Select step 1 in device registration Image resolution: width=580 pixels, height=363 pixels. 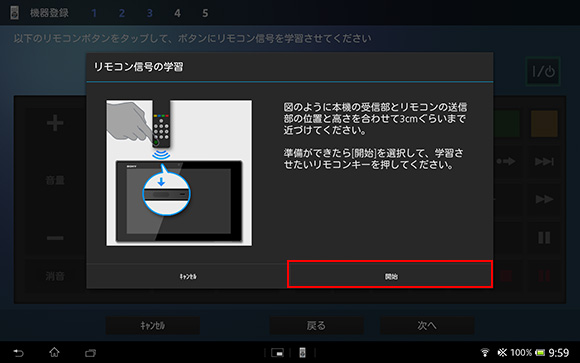[x=94, y=13]
